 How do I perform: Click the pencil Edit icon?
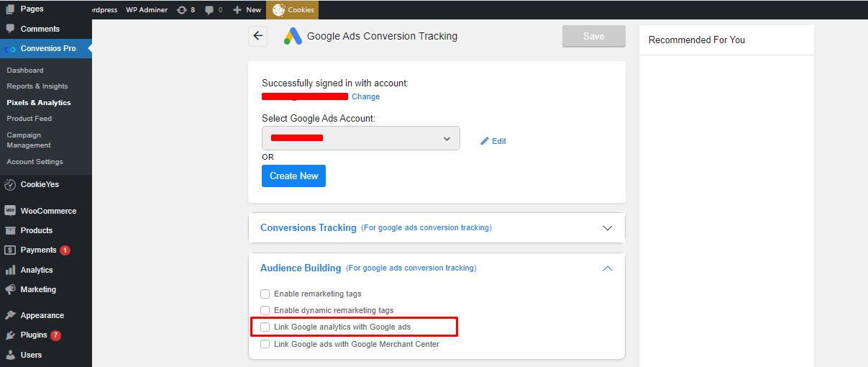485,141
